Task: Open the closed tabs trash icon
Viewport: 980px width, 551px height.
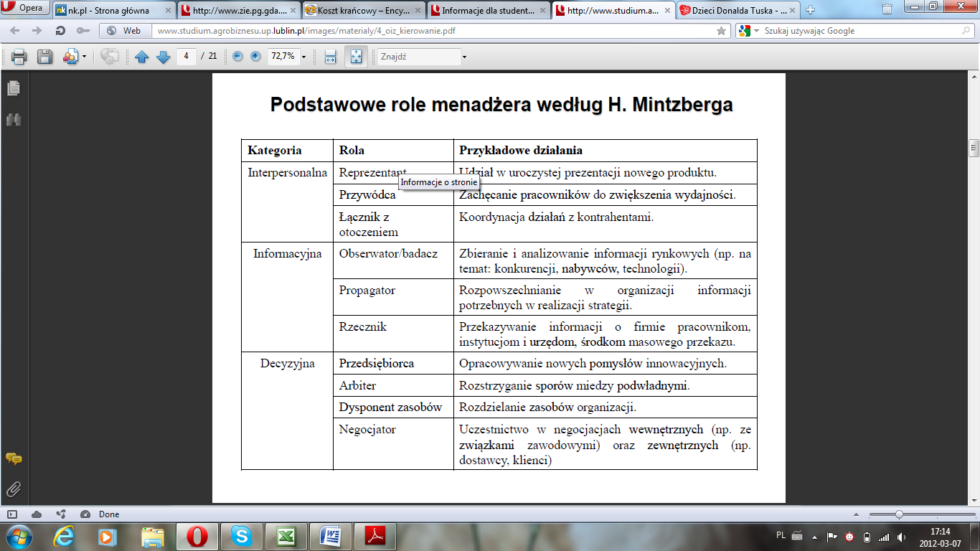Action: click(887, 9)
